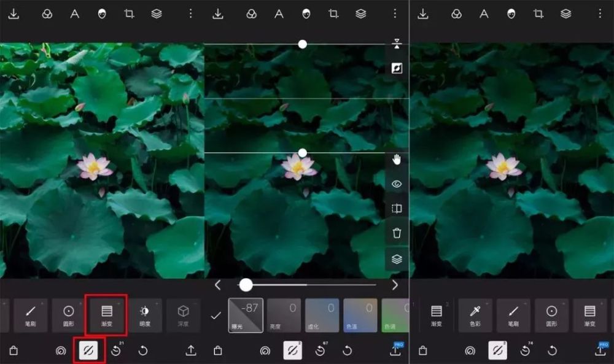Open the filters icon in left screen
The height and width of the screenshot is (364, 614).
tap(47, 14)
